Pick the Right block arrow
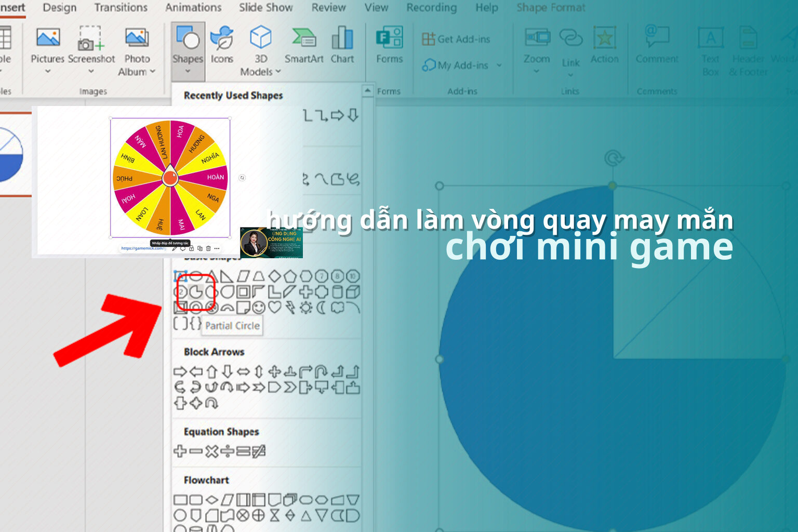The width and height of the screenshot is (798, 532). click(180, 372)
